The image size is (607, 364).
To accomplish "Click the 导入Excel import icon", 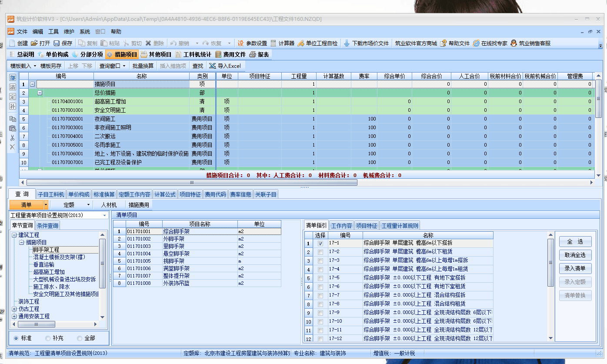I will 212,66.
